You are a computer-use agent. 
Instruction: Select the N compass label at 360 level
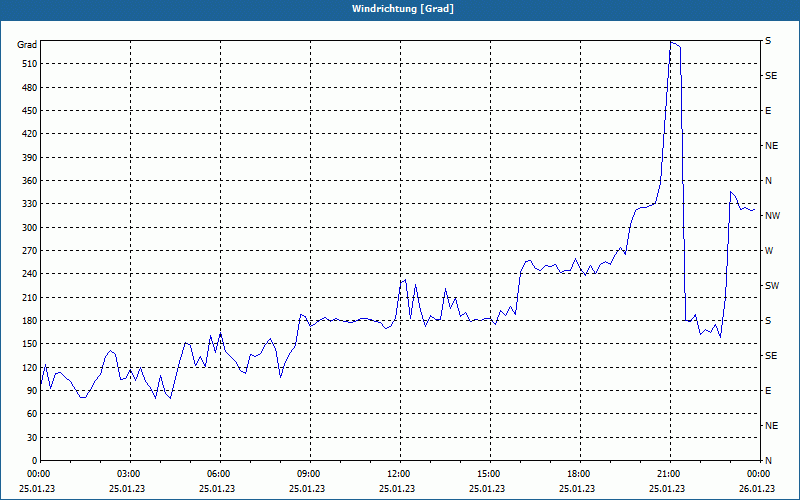click(768, 181)
